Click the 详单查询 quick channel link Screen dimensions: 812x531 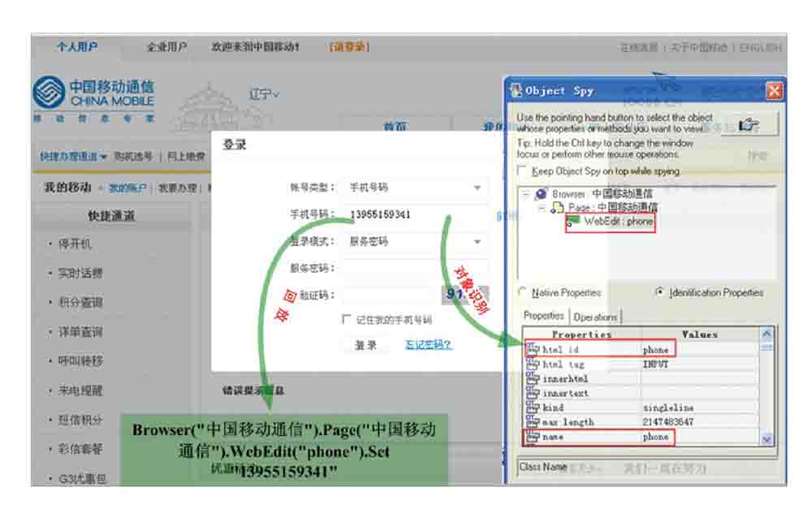pyautogui.click(x=80, y=331)
